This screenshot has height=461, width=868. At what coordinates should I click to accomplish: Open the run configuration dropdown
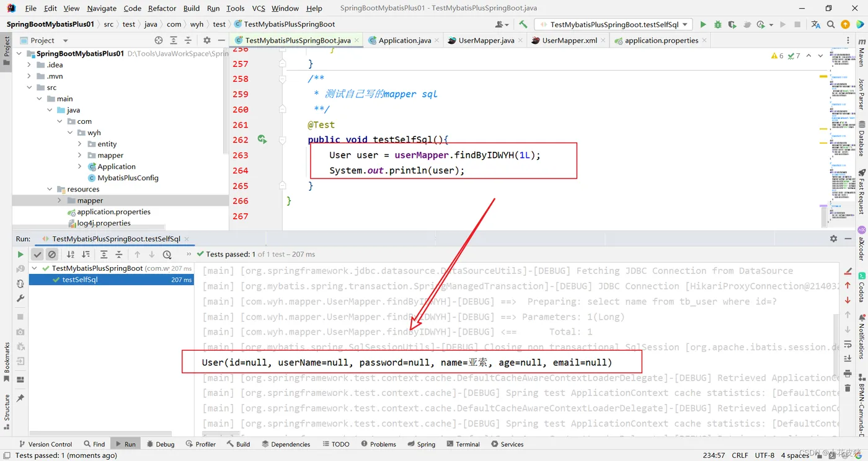613,24
